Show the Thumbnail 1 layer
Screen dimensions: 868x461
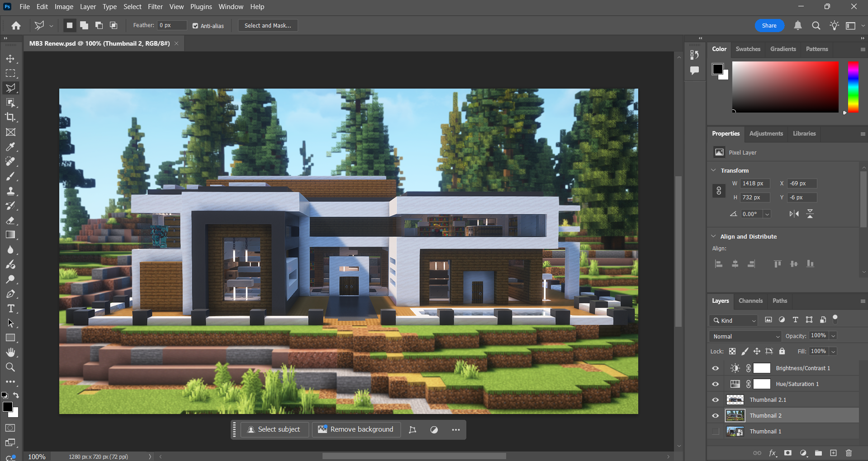716,432
